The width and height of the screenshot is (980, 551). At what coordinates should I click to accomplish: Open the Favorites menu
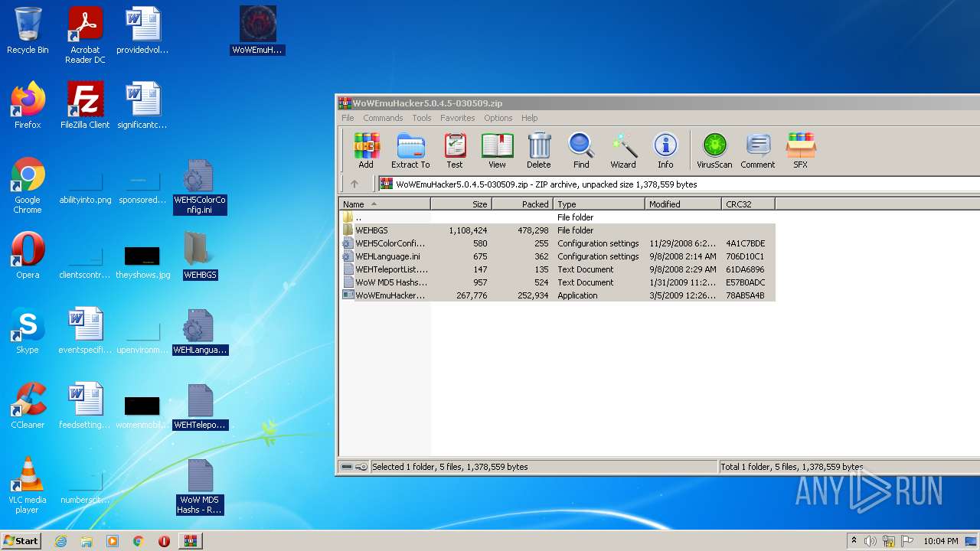point(457,118)
